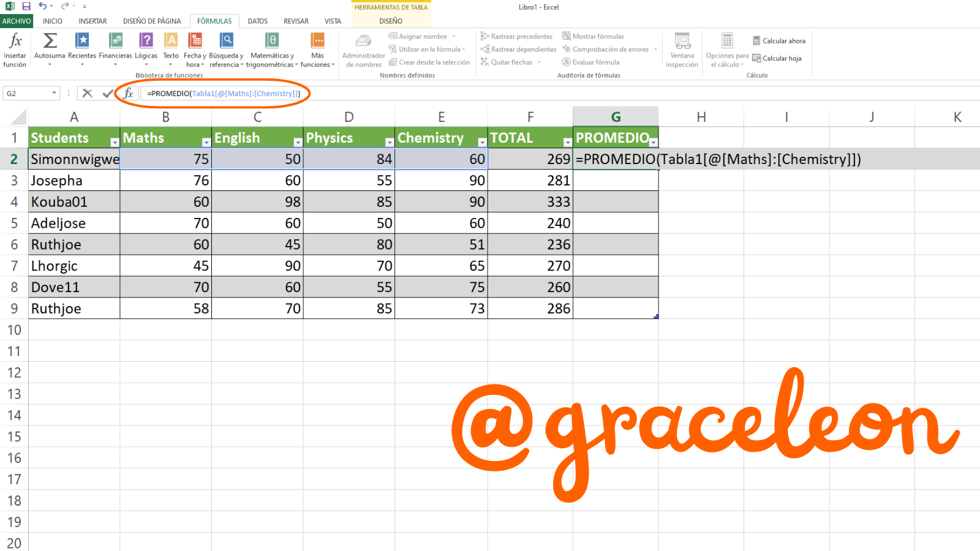Switch to the REVISAR tab

pos(296,21)
